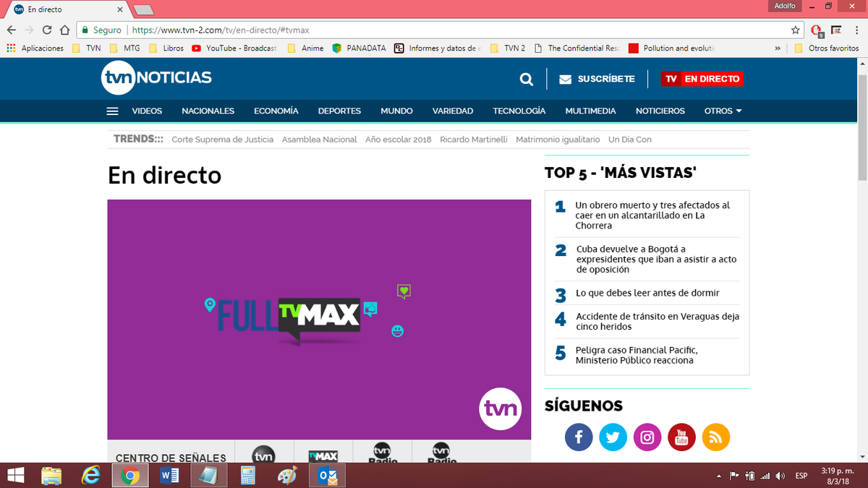
Task: Open the Twitter social icon
Action: tap(613, 437)
